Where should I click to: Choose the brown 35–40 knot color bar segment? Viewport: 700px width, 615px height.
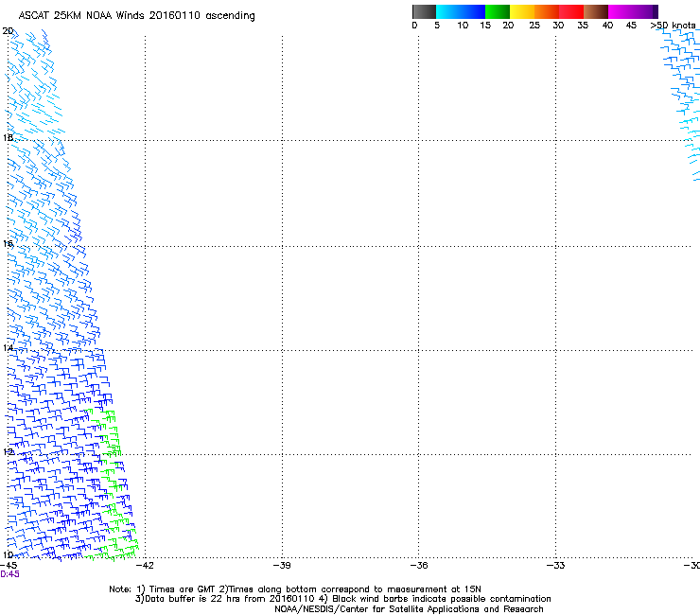click(x=596, y=11)
